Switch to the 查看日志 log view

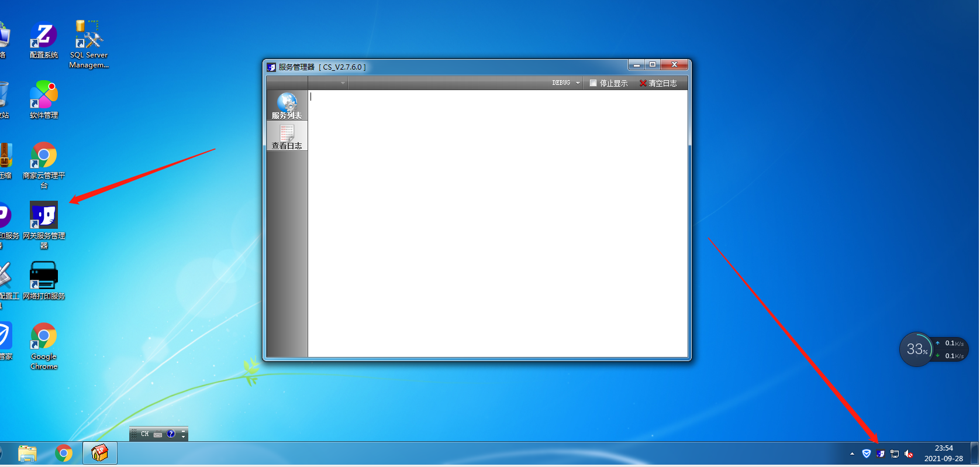pyautogui.click(x=287, y=136)
